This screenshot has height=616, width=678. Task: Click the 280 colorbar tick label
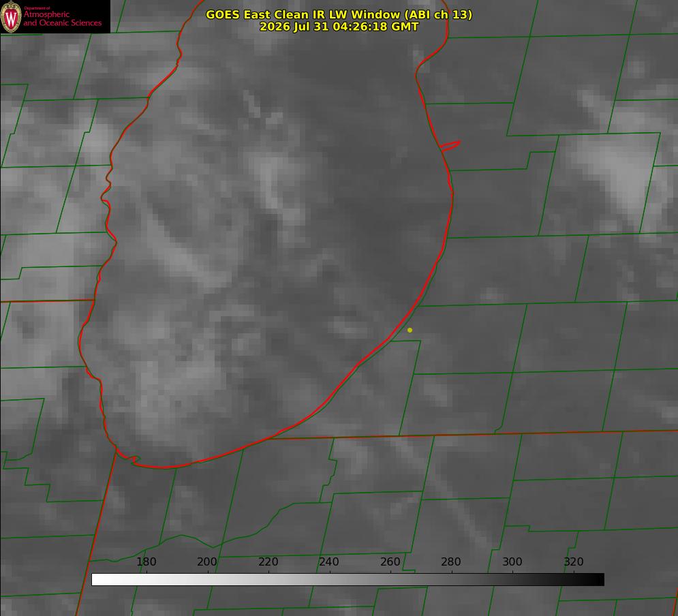point(451,561)
